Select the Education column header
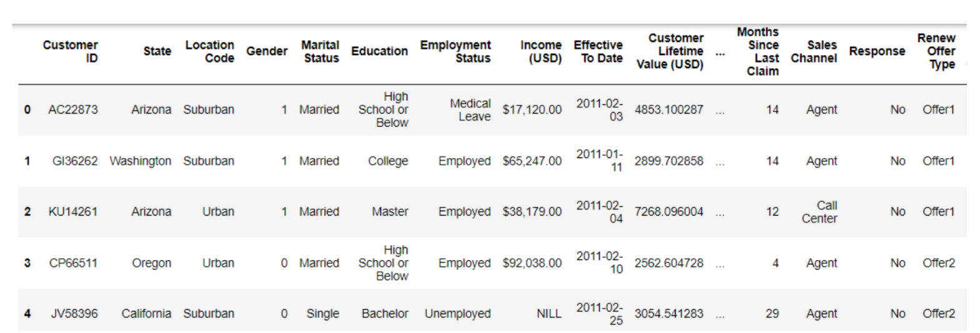 [x=379, y=51]
